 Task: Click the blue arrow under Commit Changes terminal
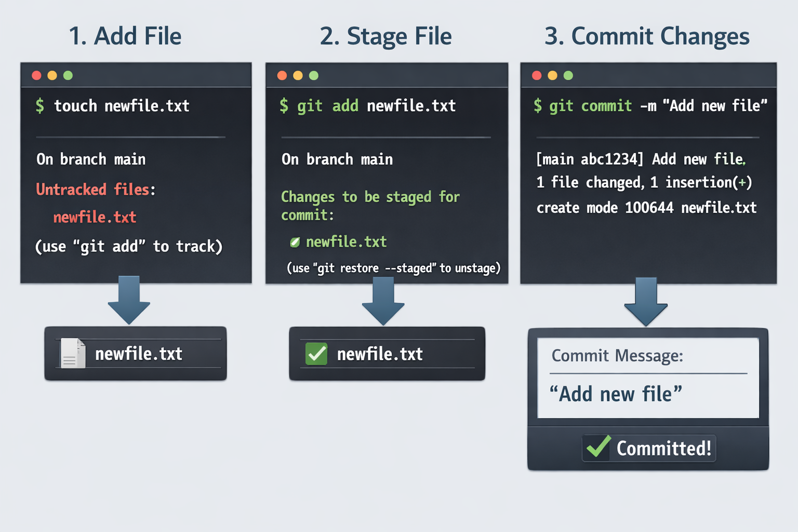646,302
